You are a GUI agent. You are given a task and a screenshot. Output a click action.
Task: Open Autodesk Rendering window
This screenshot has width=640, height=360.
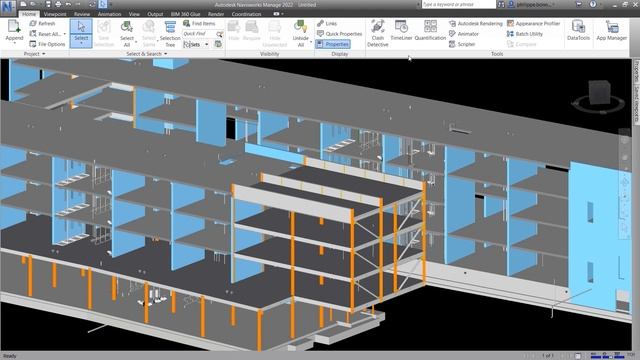point(476,24)
